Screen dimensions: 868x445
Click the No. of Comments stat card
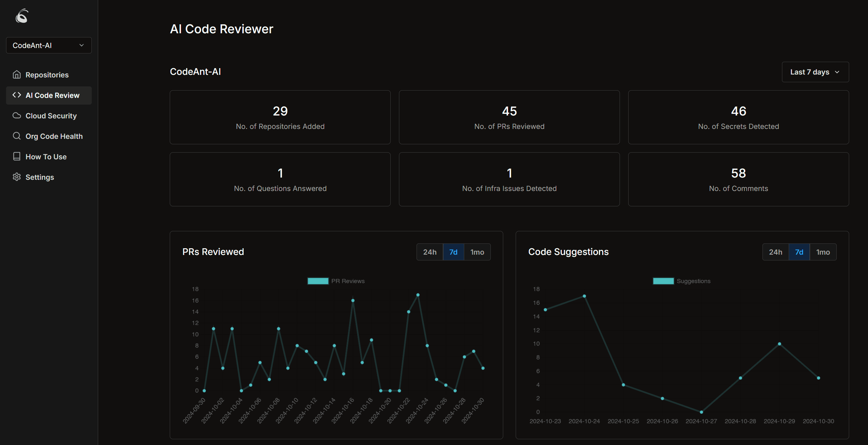pyautogui.click(x=739, y=179)
